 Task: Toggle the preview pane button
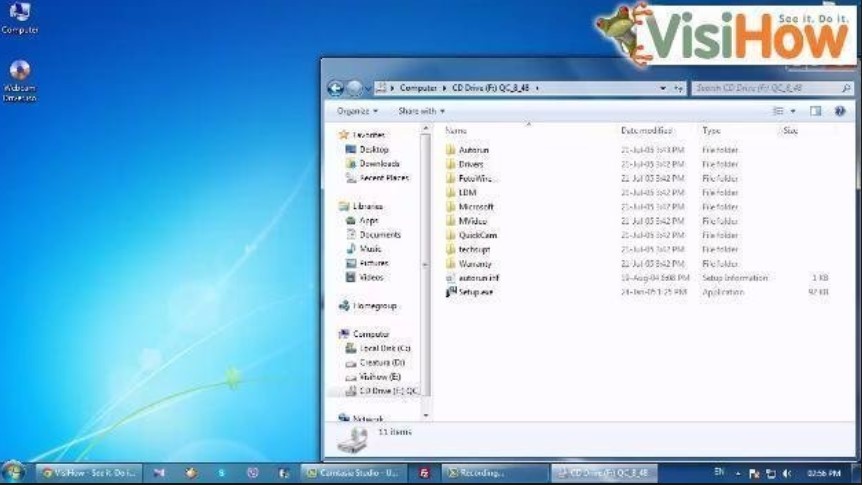pos(815,111)
